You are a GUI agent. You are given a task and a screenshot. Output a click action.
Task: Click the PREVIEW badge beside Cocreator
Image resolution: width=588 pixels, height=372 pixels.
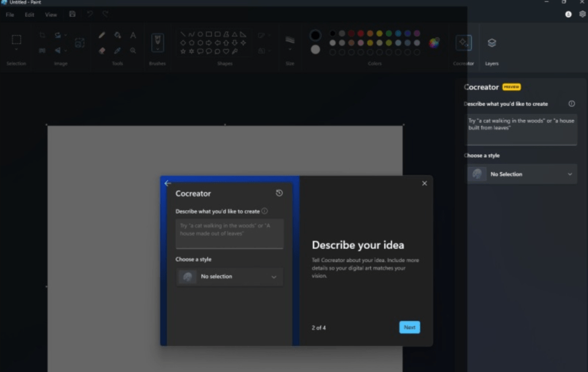click(512, 87)
